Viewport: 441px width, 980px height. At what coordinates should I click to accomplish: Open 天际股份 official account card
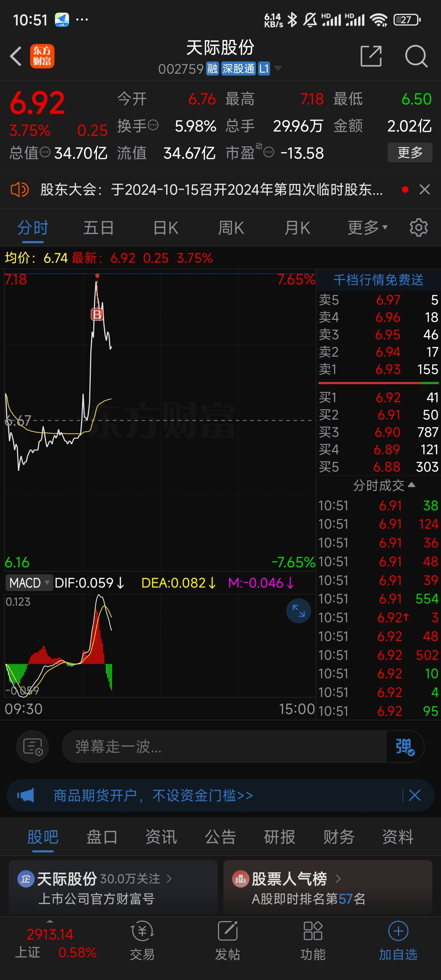pos(113,888)
